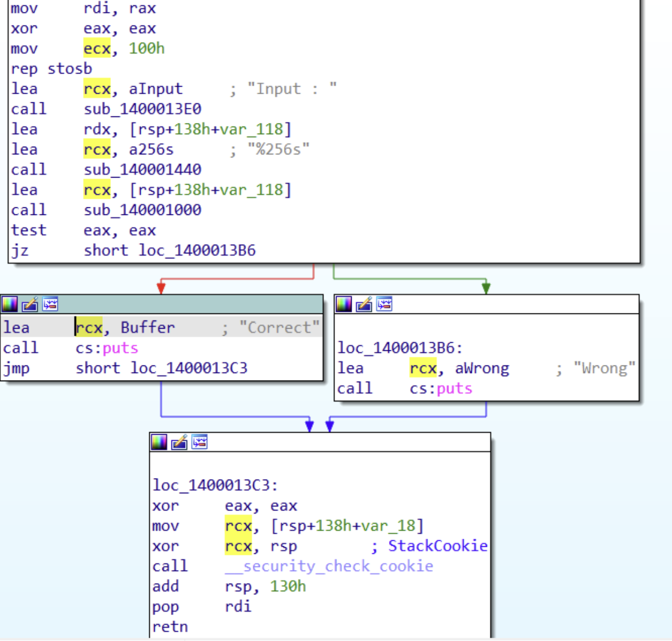Jump to function sub_1400013E0
The height and width of the screenshot is (641, 672).
click(x=142, y=109)
